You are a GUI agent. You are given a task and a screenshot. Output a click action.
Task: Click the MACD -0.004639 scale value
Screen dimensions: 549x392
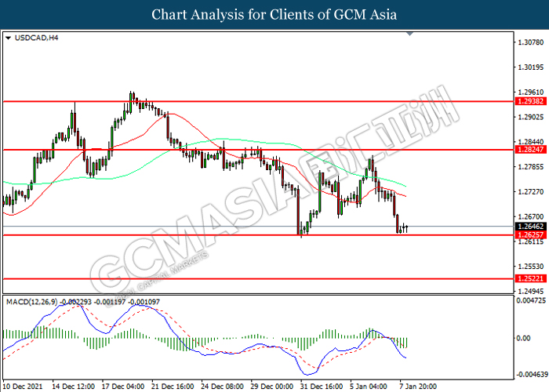click(x=533, y=375)
